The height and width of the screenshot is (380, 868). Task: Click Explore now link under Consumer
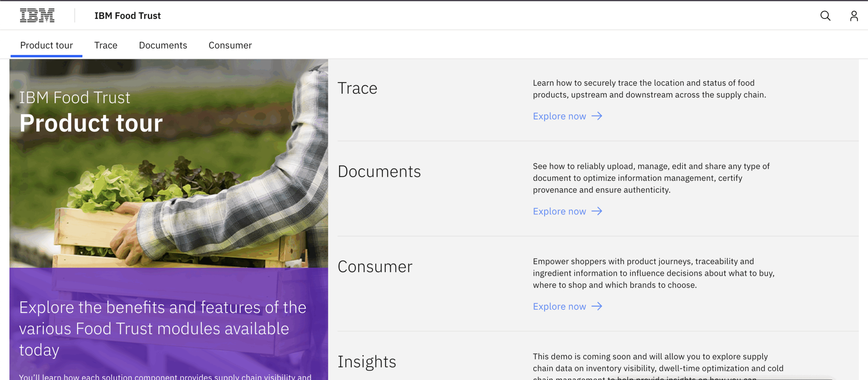point(559,306)
